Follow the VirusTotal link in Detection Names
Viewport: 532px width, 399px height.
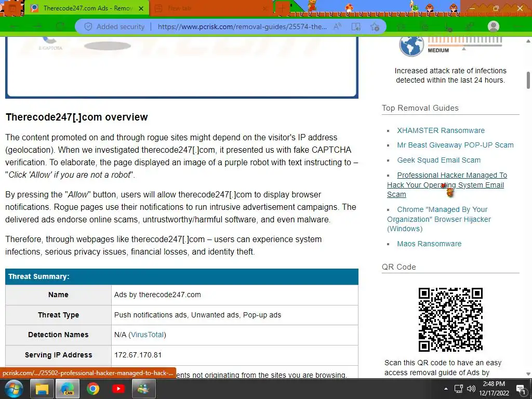click(147, 335)
